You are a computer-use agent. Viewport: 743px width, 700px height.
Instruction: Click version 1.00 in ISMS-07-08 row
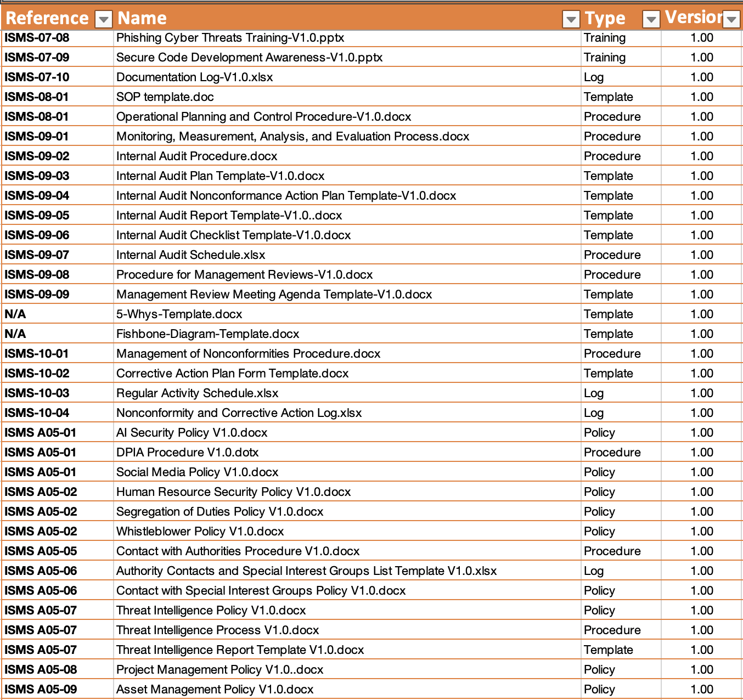[702, 38]
